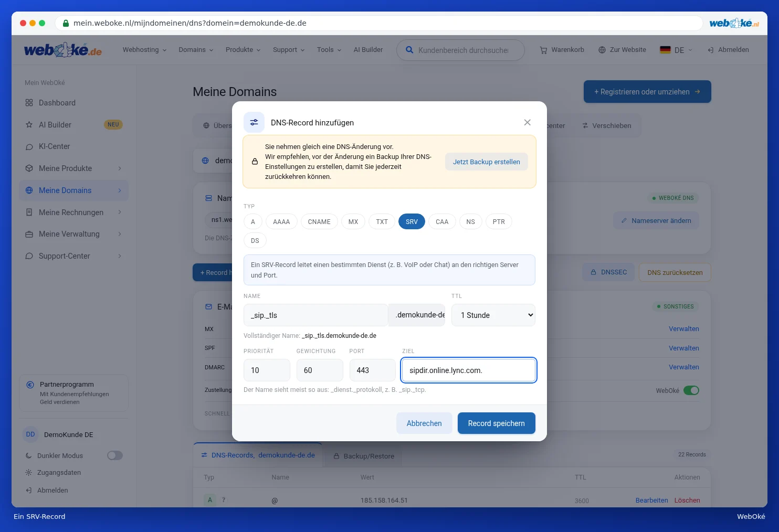
Task: Select record type TXT
Action: click(382, 221)
